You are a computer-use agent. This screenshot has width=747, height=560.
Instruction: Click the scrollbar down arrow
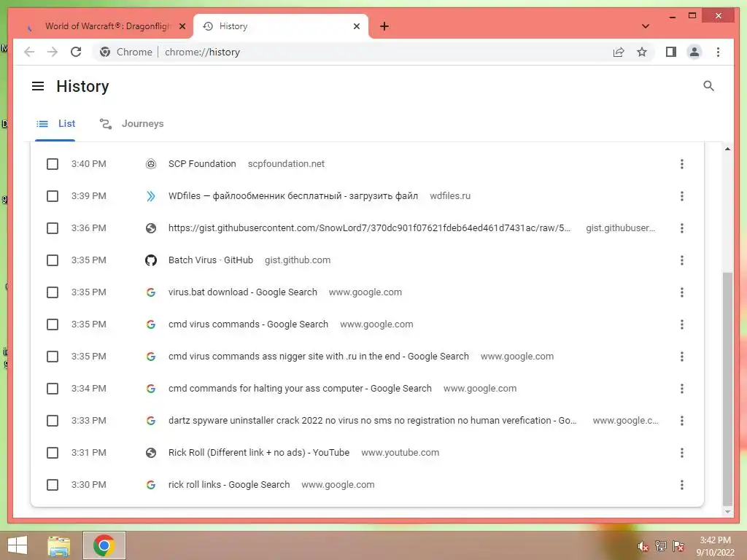[x=727, y=512]
